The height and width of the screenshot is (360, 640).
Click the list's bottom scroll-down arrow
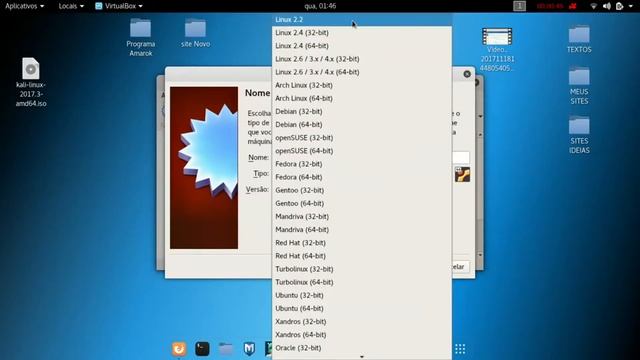point(362,357)
